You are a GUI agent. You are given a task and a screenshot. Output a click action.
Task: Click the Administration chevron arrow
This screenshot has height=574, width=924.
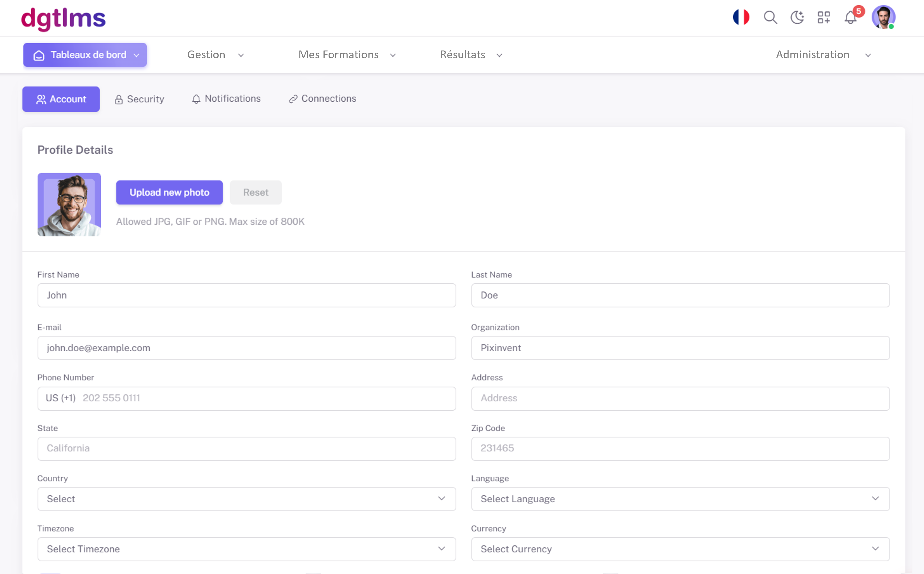[x=868, y=56]
